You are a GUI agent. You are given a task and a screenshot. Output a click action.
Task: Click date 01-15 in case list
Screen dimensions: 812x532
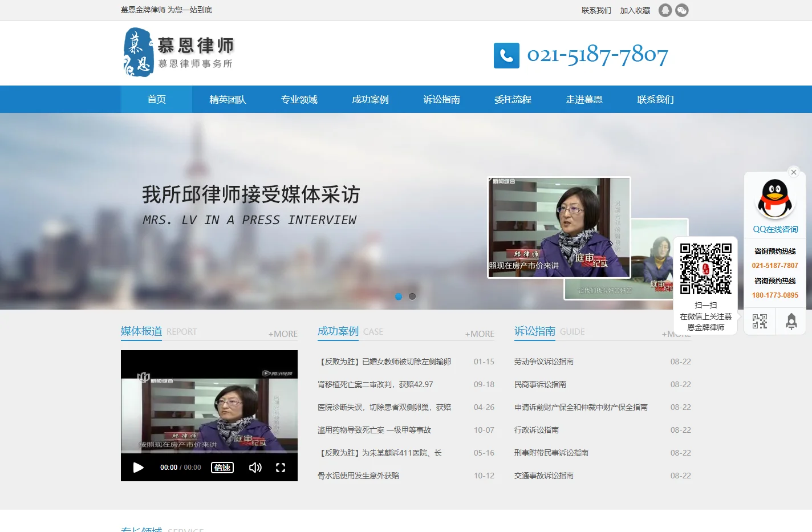tap(484, 362)
